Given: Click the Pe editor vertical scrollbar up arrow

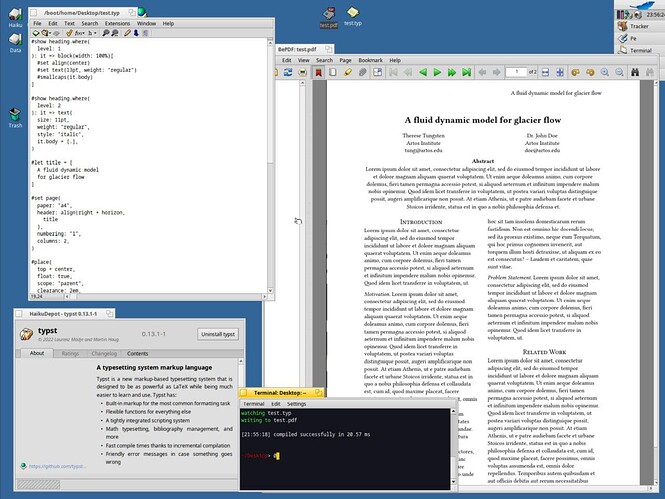Looking at the screenshot, I should 270,43.
